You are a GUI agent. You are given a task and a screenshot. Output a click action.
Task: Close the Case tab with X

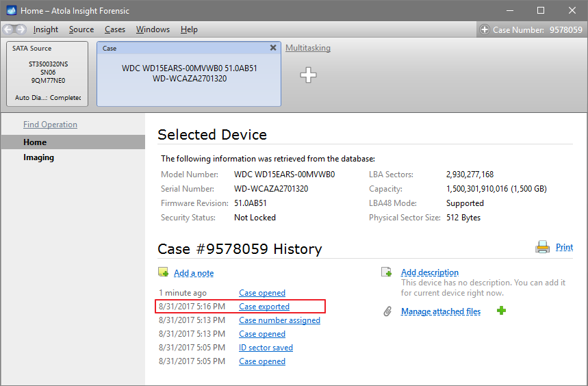[x=273, y=48]
